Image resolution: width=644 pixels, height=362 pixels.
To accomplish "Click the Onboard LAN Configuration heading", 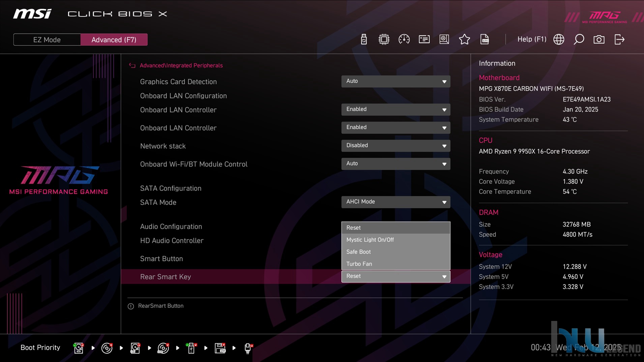I will (183, 96).
